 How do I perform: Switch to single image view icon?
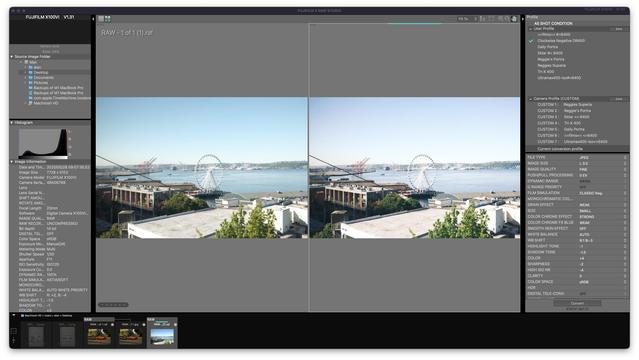101,19
